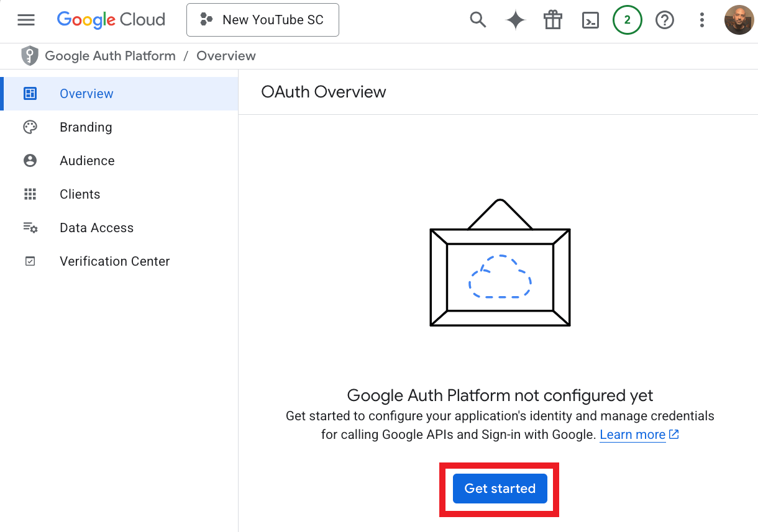Click Google Auth Platform breadcrumb
This screenshot has width=758, height=532.
click(110, 56)
